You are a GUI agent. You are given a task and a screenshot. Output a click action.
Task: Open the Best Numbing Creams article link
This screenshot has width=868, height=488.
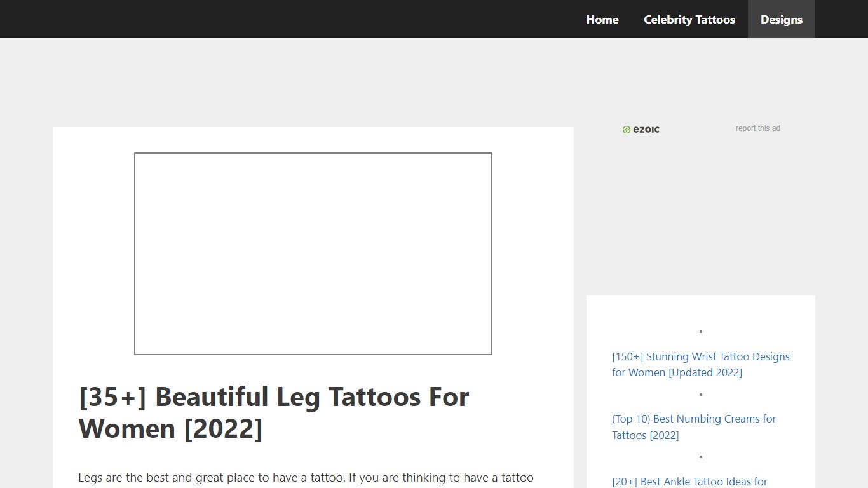click(694, 427)
